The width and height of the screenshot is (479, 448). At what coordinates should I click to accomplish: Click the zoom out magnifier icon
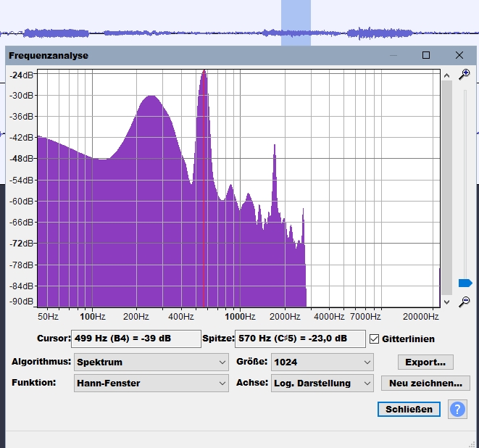click(465, 301)
